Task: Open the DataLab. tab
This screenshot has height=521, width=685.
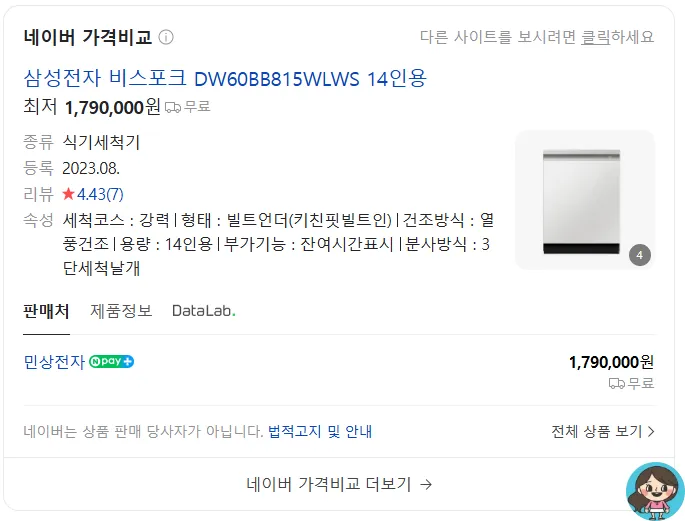Action: coord(204,311)
